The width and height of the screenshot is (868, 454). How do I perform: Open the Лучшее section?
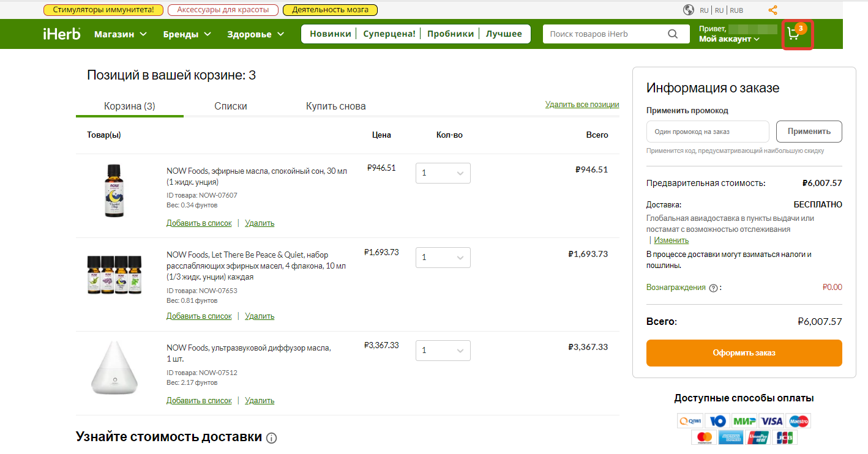504,34
